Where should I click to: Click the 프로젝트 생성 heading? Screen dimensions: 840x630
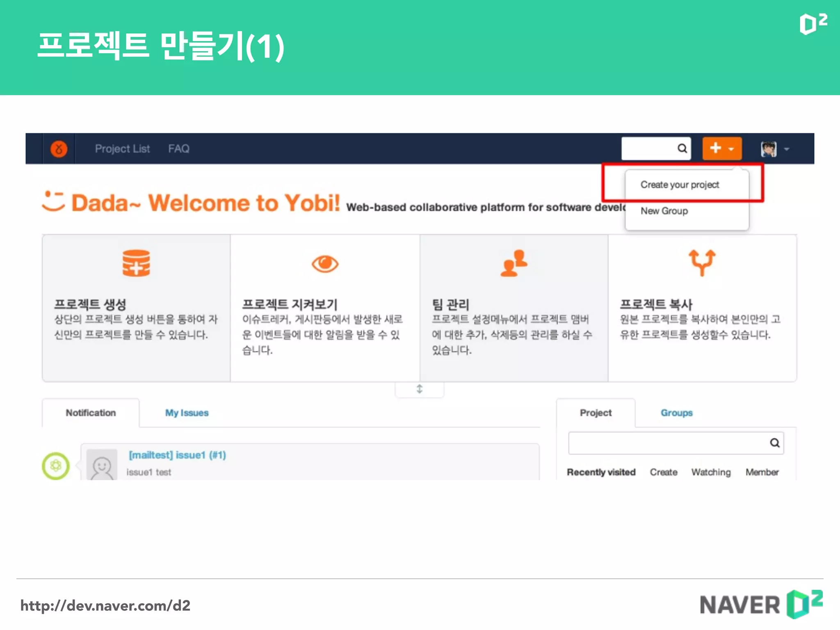click(x=90, y=304)
